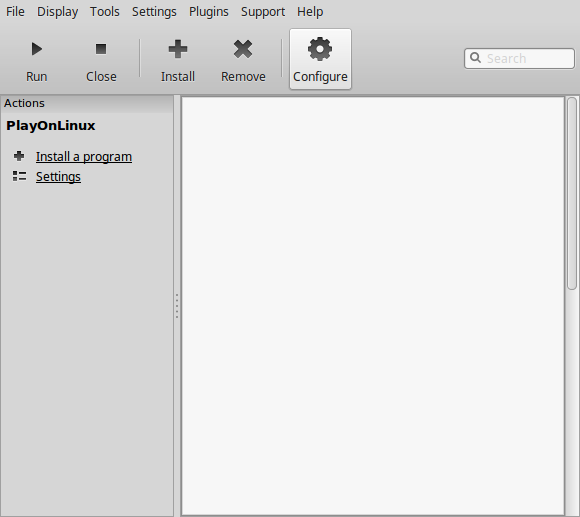Follow the Settings link in Actions panel
This screenshot has width=580, height=517.
58,177
